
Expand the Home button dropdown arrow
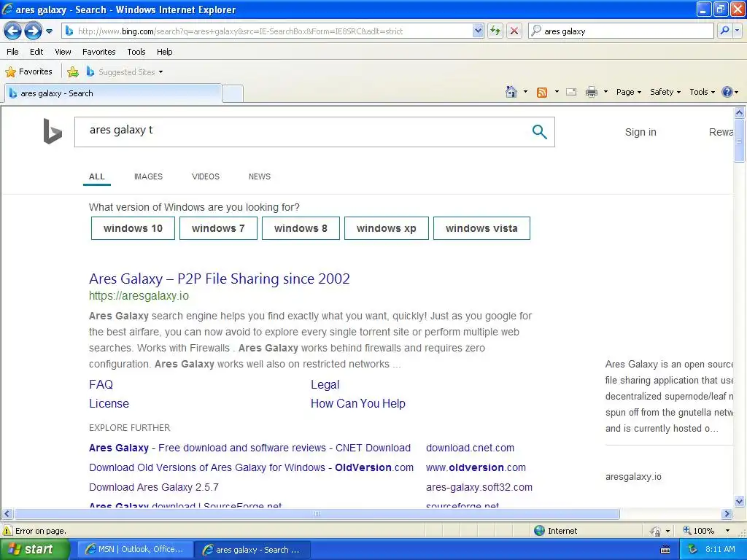(525, 92)
